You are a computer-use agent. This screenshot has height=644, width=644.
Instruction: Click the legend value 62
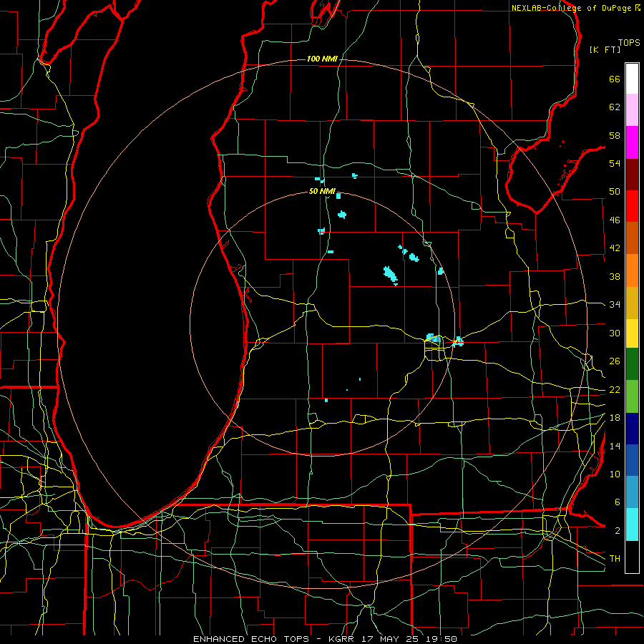pos(615,107)
